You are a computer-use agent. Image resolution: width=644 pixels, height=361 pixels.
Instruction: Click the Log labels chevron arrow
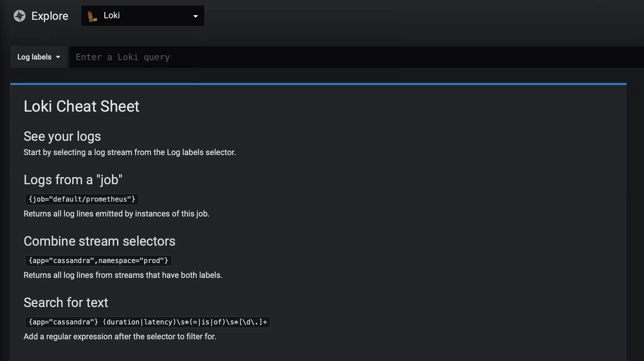pos(58,57)
